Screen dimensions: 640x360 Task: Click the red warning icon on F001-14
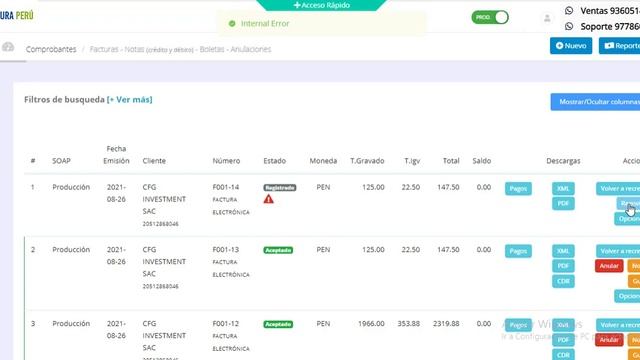coord(269,199)
